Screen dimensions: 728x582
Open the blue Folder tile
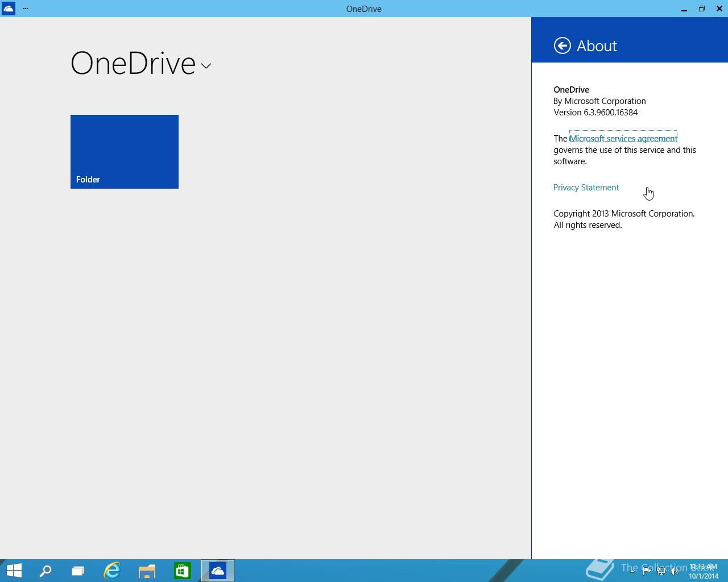[x=125, y=152]
